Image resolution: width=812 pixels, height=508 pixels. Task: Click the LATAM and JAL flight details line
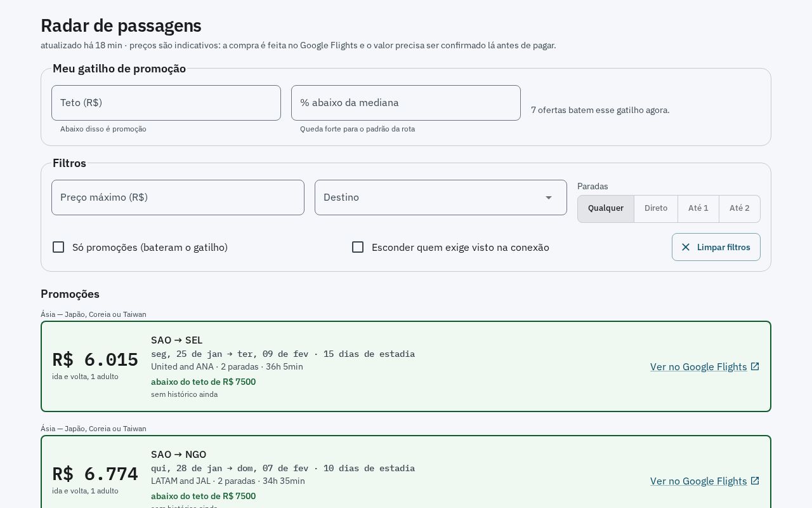click(228, 481)
